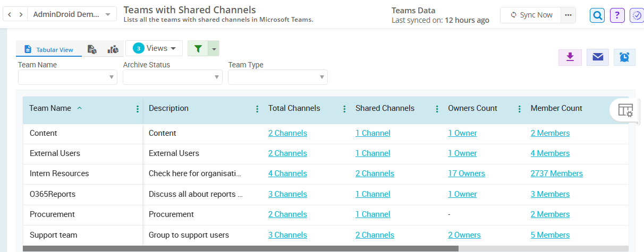Click the Total Channels column header
644x252 pixels.
pyautogui.click(x=294, y=108)
